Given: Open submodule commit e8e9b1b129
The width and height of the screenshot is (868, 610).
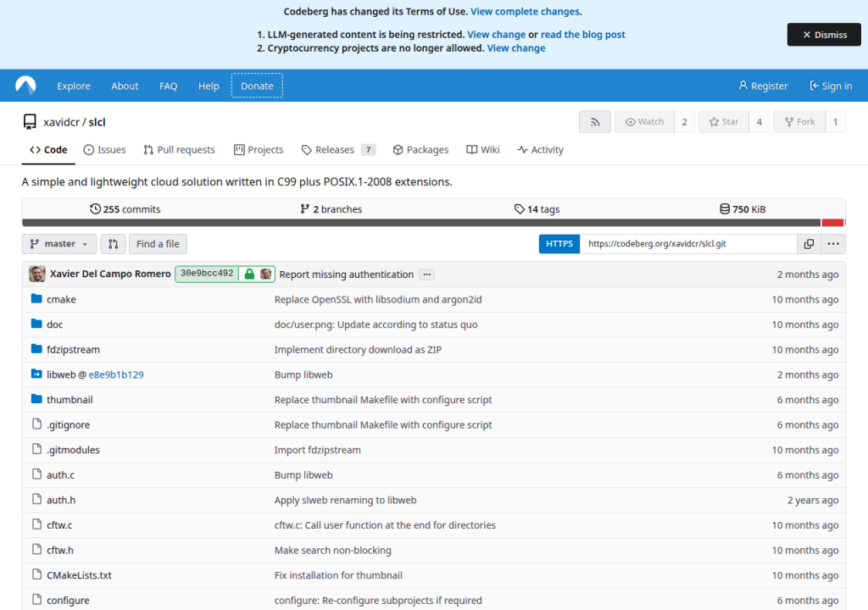Looking at the screenshot, I should point(116,374).
